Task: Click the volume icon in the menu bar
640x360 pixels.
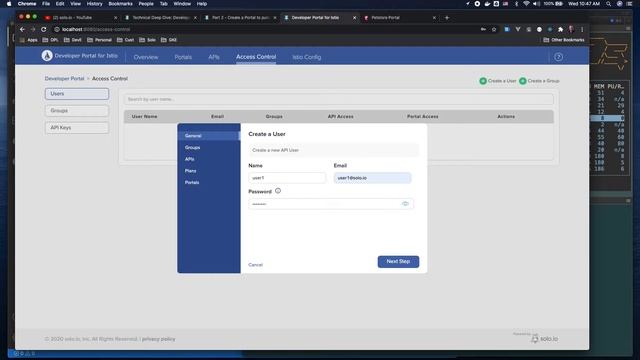Action: 536,4
